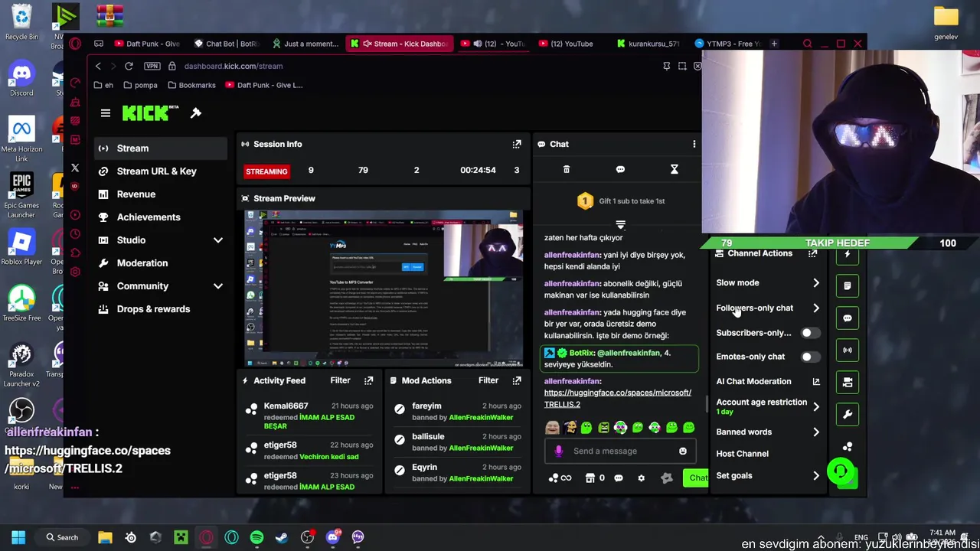
Task: Switch to the Daft Punk browser tab
Action: click(147, 44)
